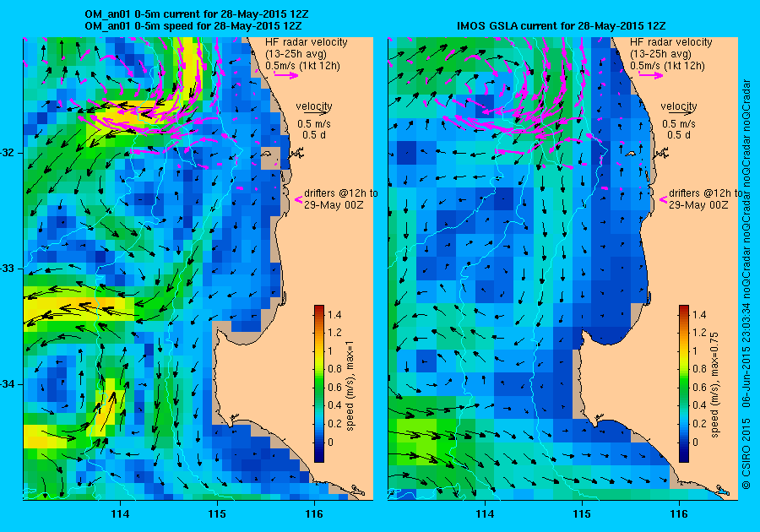Click the 'velocity' legend label on right map
The image size is (760, 532).
tap(679, 106)
